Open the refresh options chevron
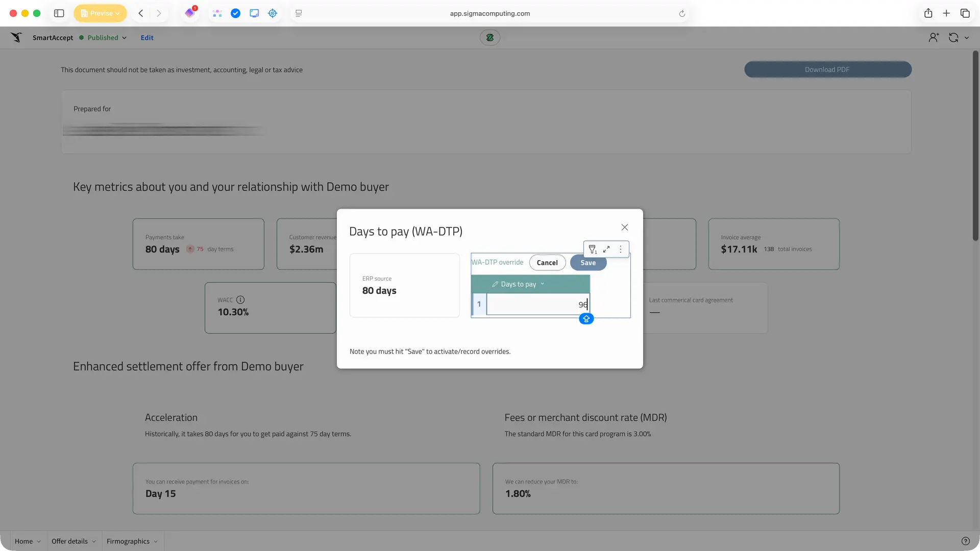The width and height of the screenshot is (980, 551). 967,38
